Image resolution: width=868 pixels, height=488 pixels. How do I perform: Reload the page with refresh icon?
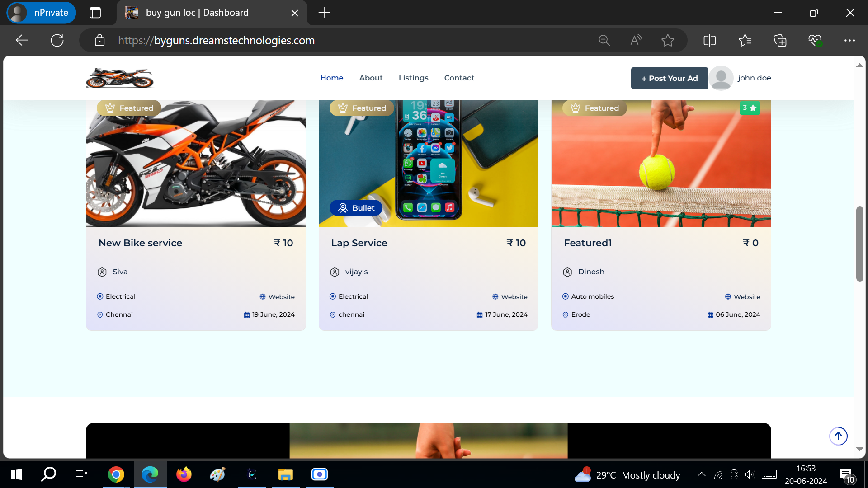[x=57, y=40]
